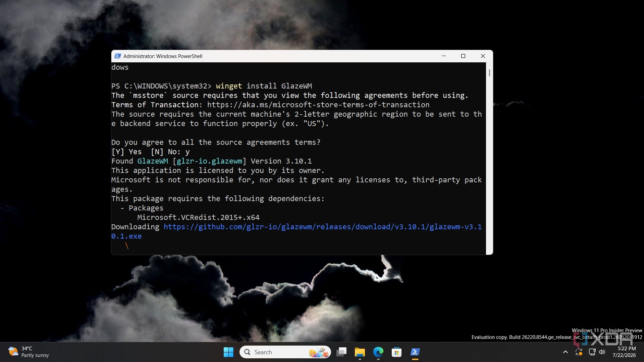Screen dimensions: 644x362
Task: Minimize the PowerShell window
Action: click(x=444, y=56)
